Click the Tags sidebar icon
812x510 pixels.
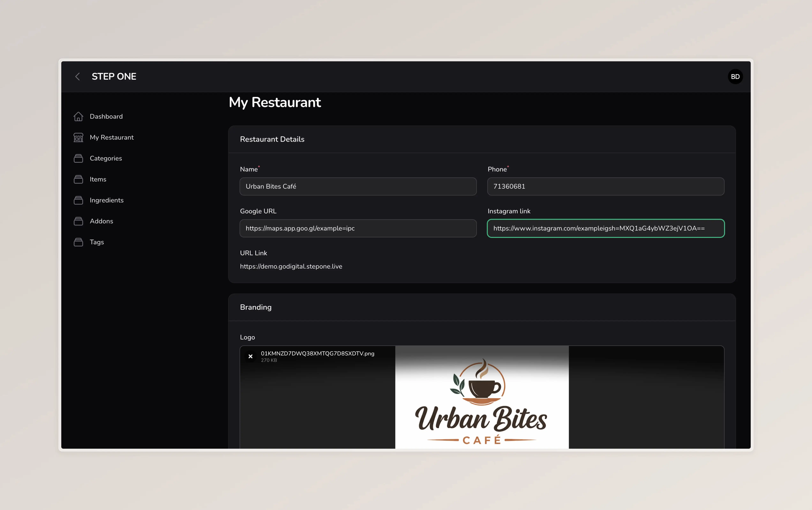78,242
